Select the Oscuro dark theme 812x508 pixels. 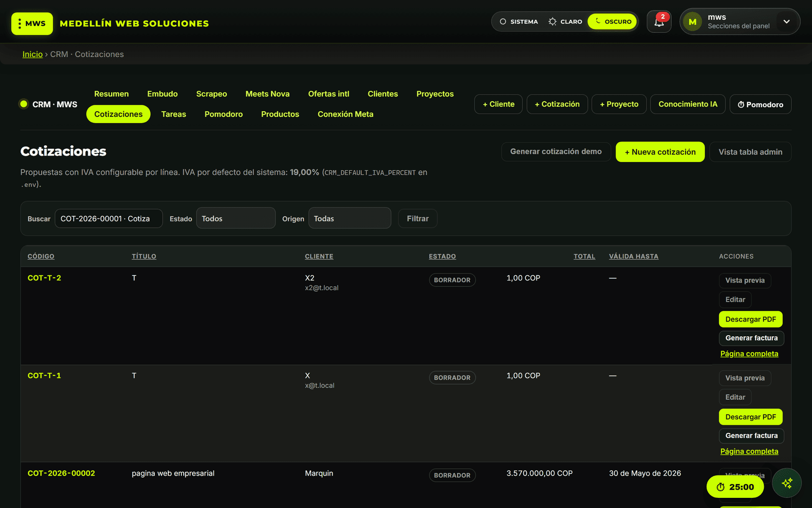(x=613, y=22)
